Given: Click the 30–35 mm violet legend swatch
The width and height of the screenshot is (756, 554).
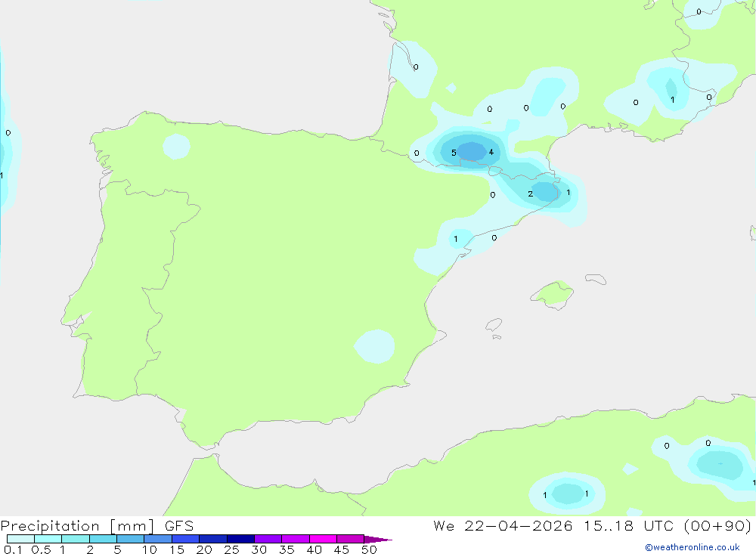Looking at the screenshot, I should pos(268,539).
